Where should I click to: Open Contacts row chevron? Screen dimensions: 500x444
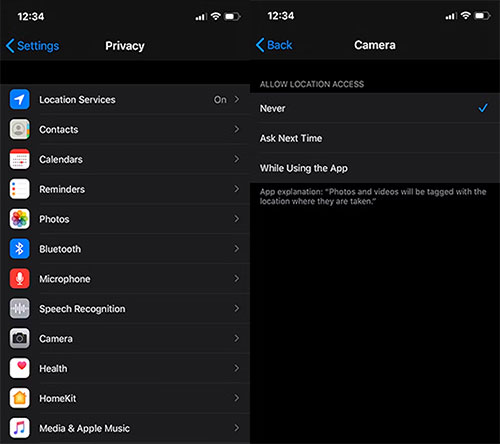click(237, 129)
